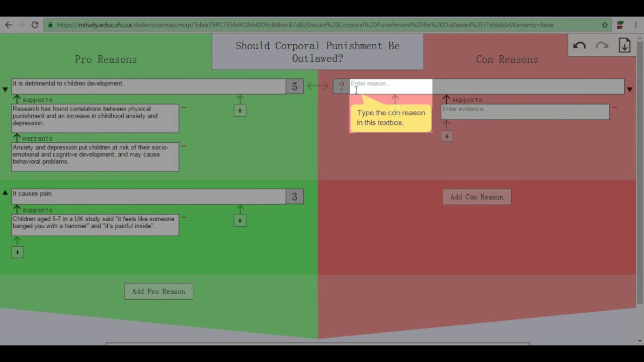
Task: Click the 'Pro Reasons' heading
Action: [106, 59]
